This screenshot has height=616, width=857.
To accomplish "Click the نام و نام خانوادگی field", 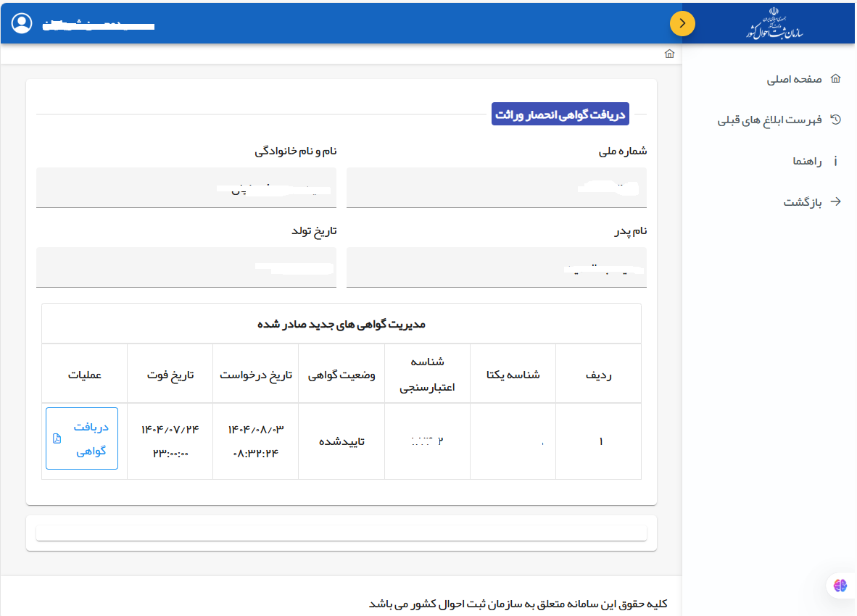I will [186, 188].
